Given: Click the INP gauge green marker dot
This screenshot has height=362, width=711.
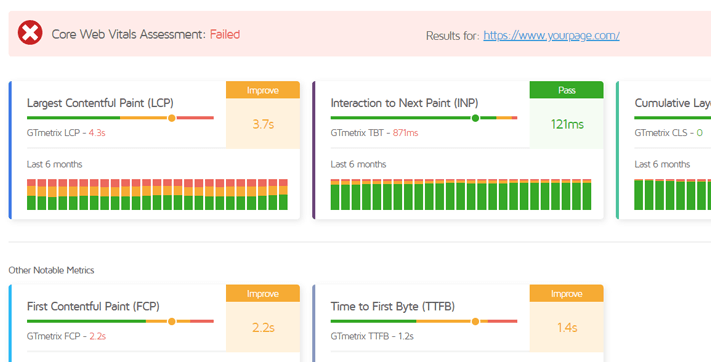Looking at the screenshot, I should click(x=475, y=118).
